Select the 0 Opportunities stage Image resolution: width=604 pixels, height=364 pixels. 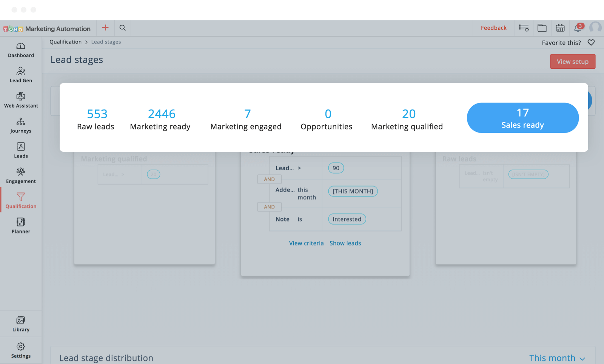(327, 119)
